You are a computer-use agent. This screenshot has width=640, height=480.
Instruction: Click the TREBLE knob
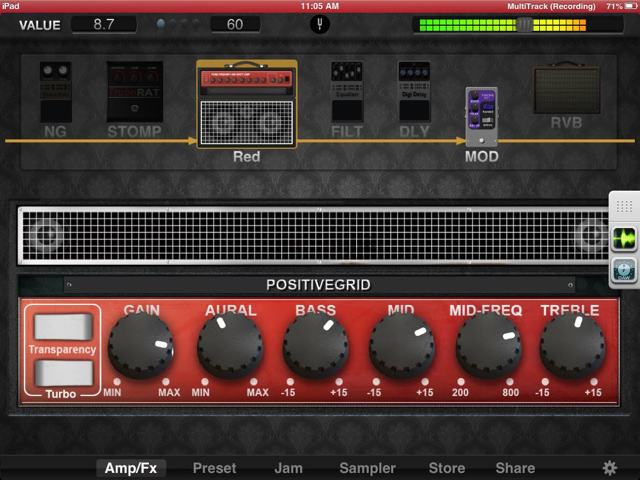pyautogui.click(x=573, y=346)
